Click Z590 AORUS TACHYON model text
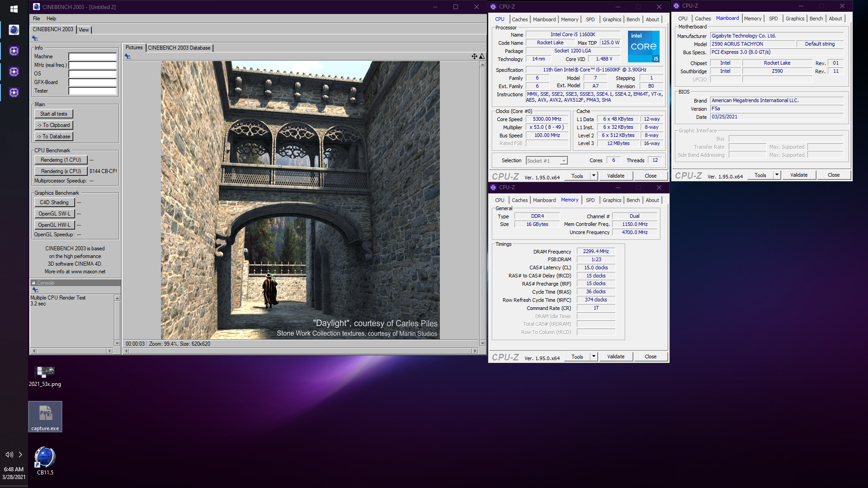Viewport: 868px width, 488px height. [x=737, y=44]
